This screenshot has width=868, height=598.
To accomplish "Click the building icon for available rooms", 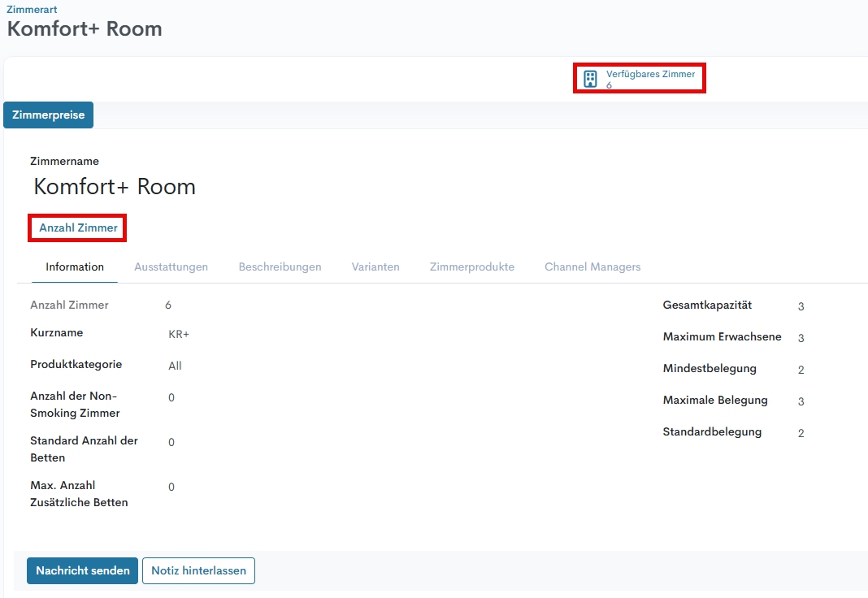I will point(591,79).
